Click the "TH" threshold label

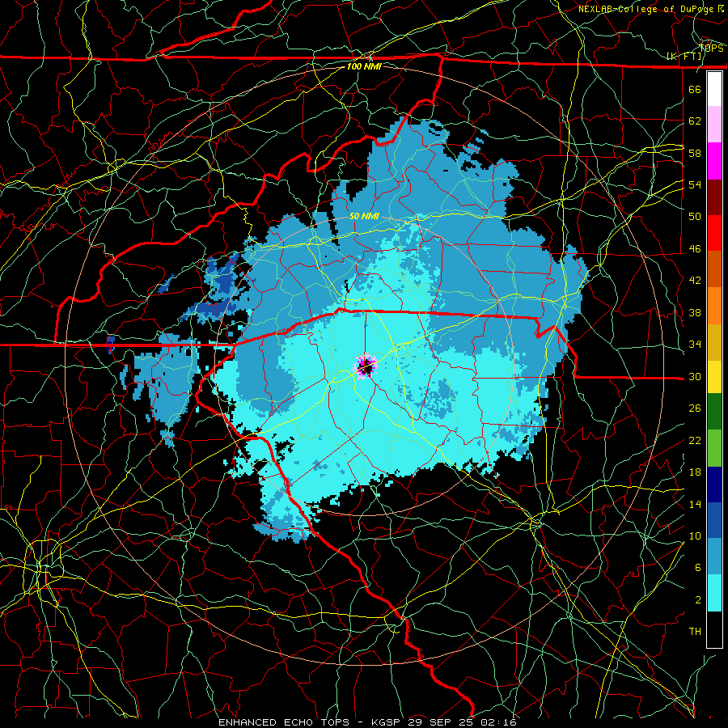[x=695, y=632]
